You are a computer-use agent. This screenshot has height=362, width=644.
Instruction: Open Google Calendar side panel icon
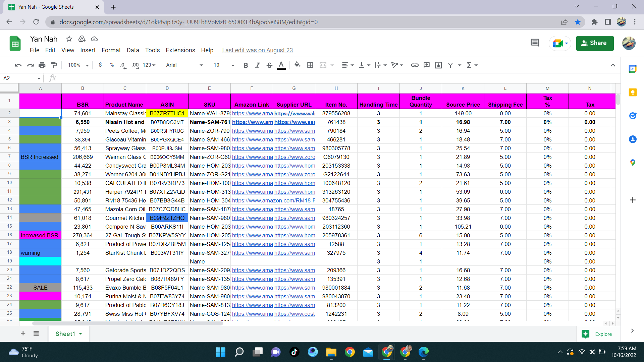[633, 69]
